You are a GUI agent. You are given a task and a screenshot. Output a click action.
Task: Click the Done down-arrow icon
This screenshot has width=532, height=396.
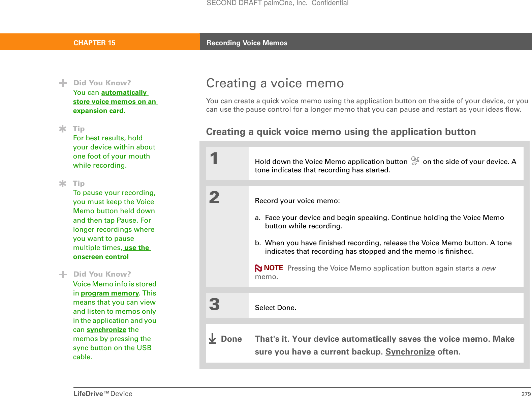pyautogui.click(x=212, y=338)
